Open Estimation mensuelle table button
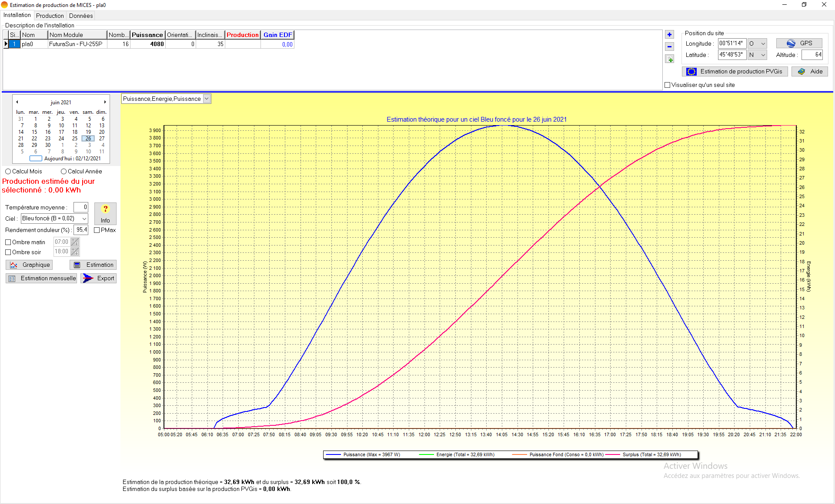This screenshot has width=835, height=504. click(x=42, y=278)
